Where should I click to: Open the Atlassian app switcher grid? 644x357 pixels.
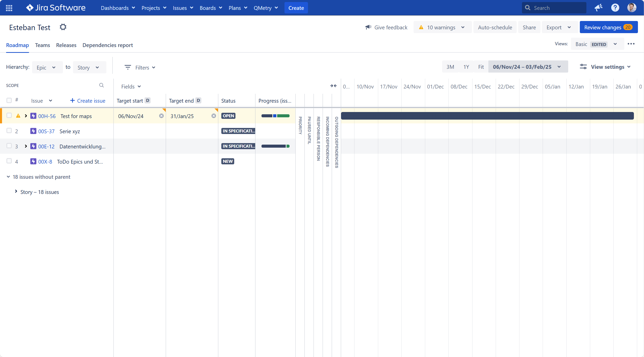(x=9, y=8)
